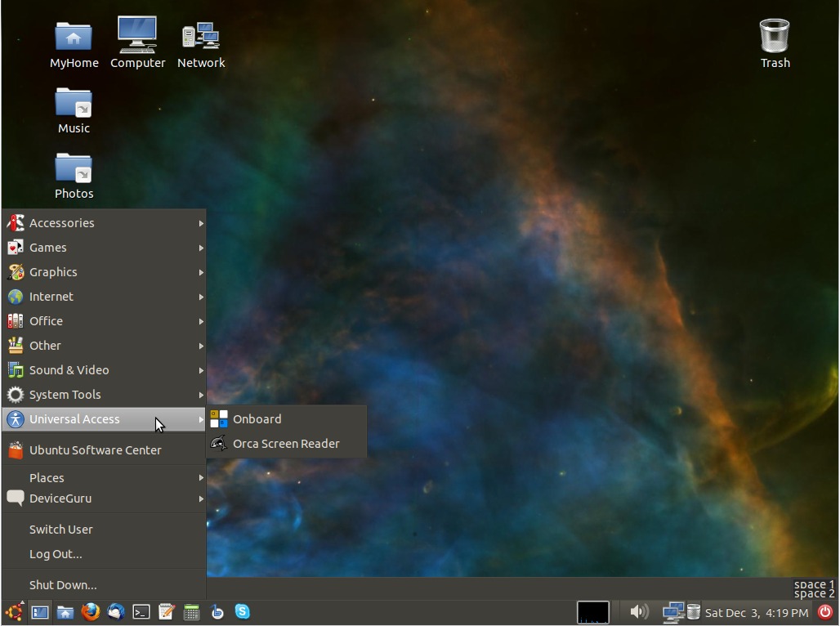The width and height of the screenshot is (840, 626).
Task: Expand the Games submenu arrow
Action: click(x=201, y=248)
